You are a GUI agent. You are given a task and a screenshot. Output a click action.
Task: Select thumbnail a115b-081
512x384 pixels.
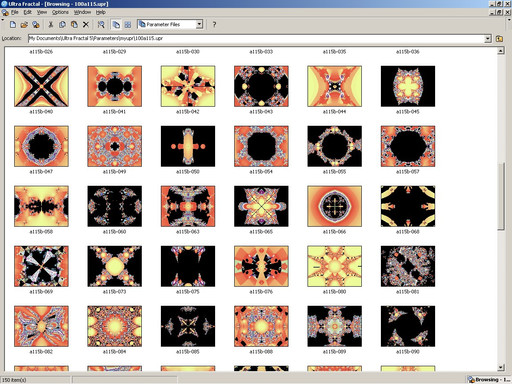pyautogui.click(x=408, y=266)
